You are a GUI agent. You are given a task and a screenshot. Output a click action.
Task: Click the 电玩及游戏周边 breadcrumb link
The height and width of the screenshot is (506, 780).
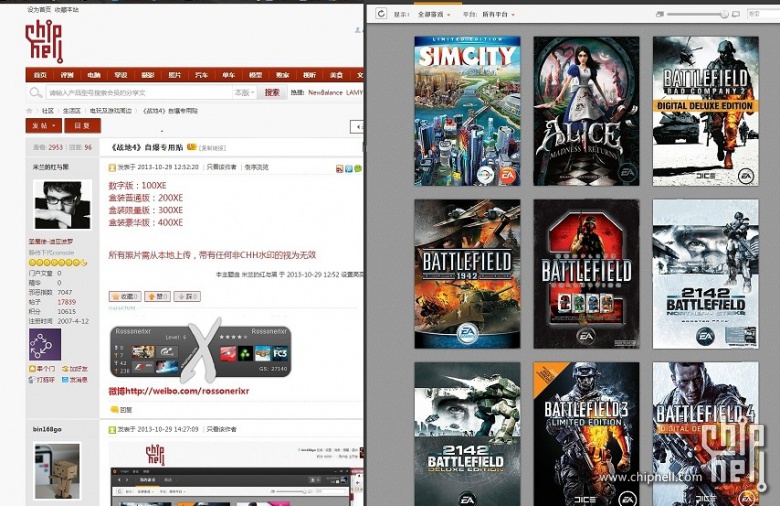[x=110, y=111]
